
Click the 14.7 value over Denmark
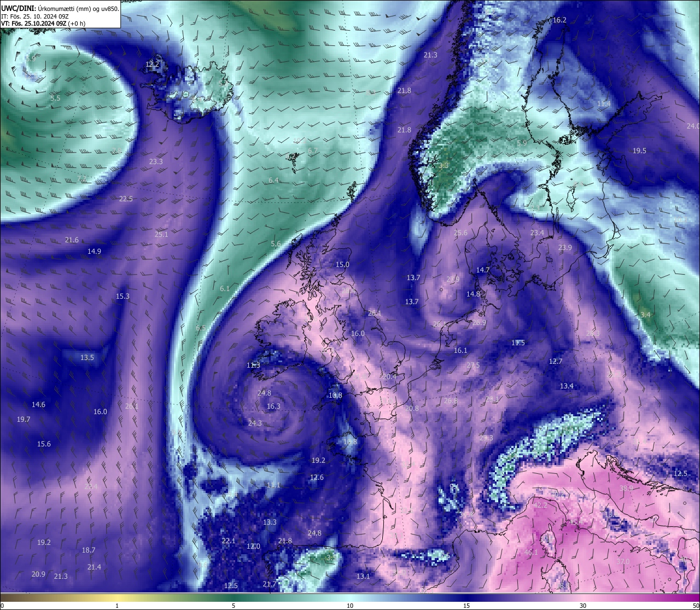click(x=483, y=270)
